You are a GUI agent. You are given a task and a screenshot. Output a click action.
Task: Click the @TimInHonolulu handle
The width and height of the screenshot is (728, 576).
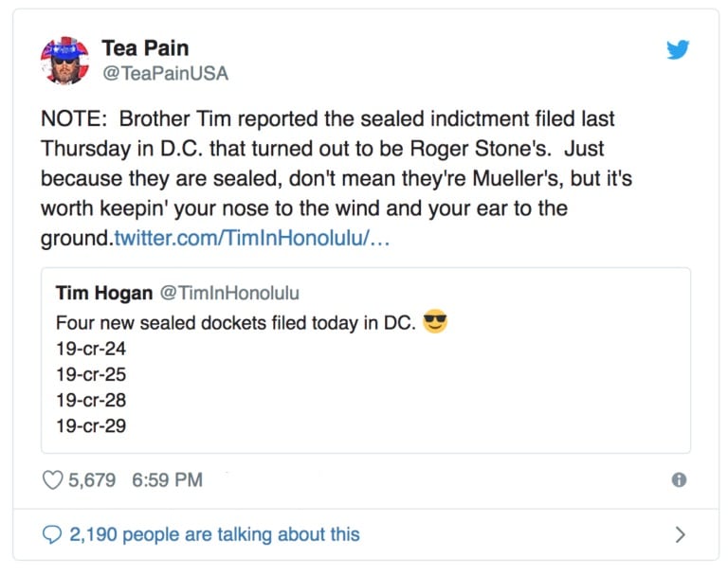(x=229, y=293)
